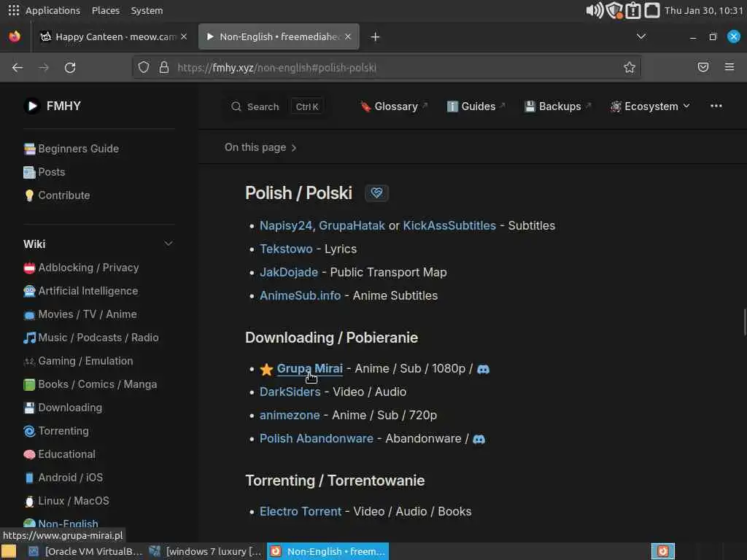The height and width of the screenshot is (560, 747).
Task: Click the Search box
Action: point(276,106)
